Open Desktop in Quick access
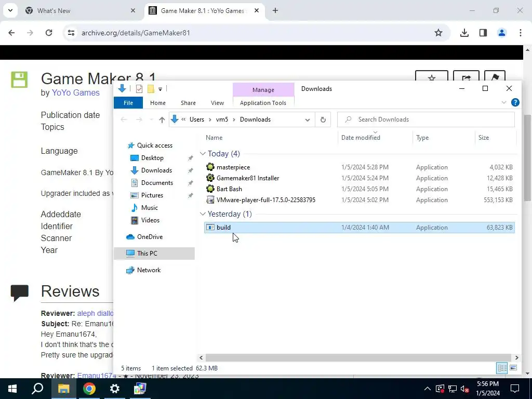 pyautogui.click(x=152, y=158)
